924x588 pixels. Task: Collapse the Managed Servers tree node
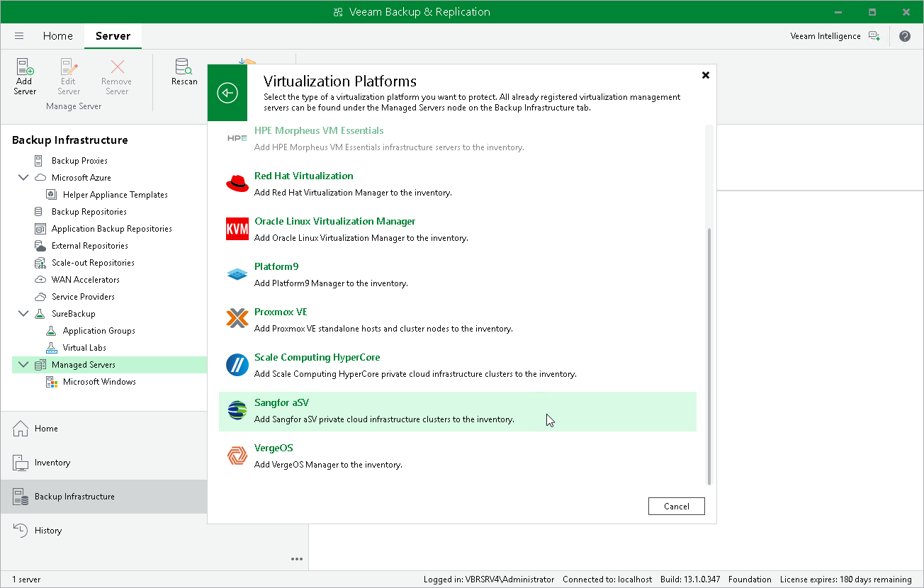[23, 365]
